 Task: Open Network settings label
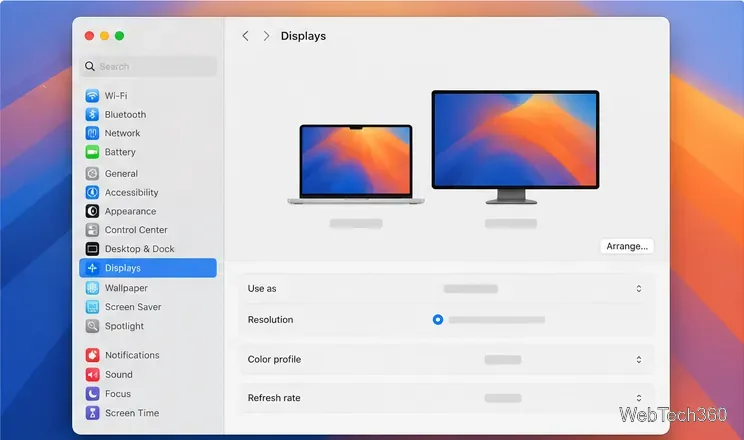(x=122, y=133)
